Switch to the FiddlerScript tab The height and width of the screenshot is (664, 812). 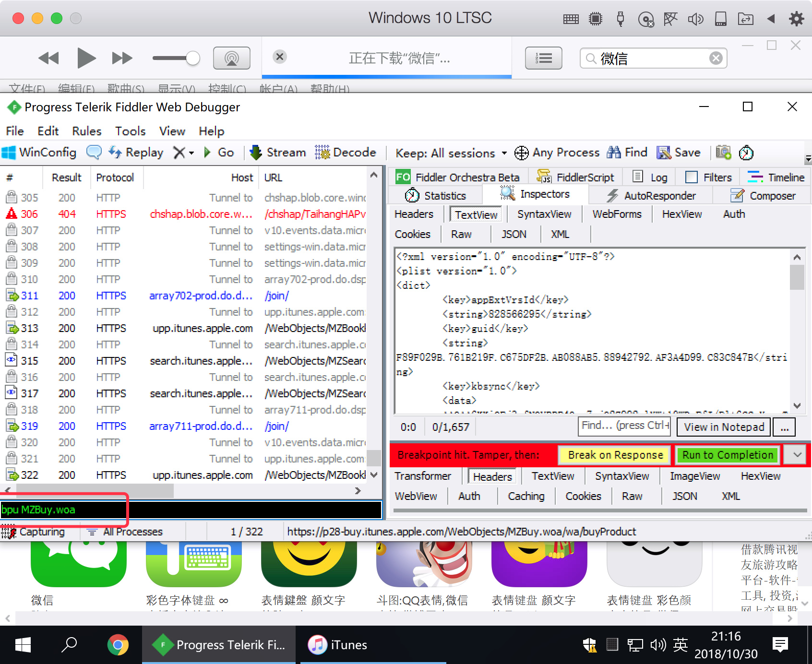coord(575,178)
